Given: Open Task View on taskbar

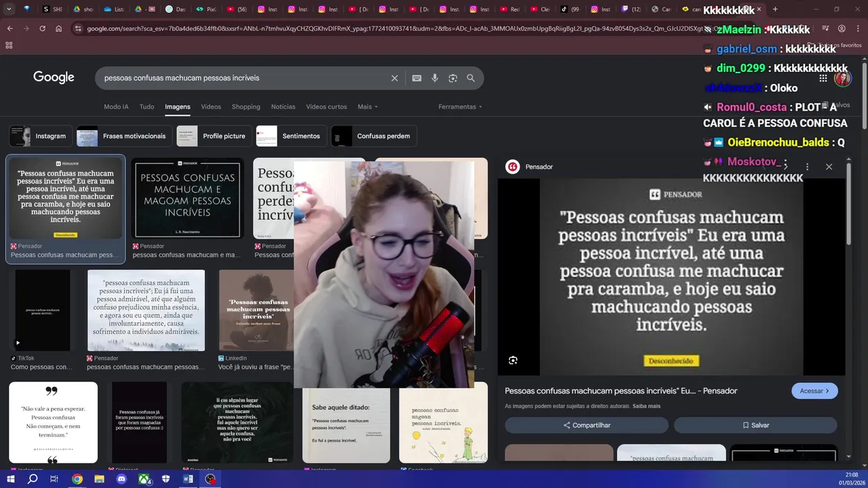Looking at the screenshot, I should [54, 479].
